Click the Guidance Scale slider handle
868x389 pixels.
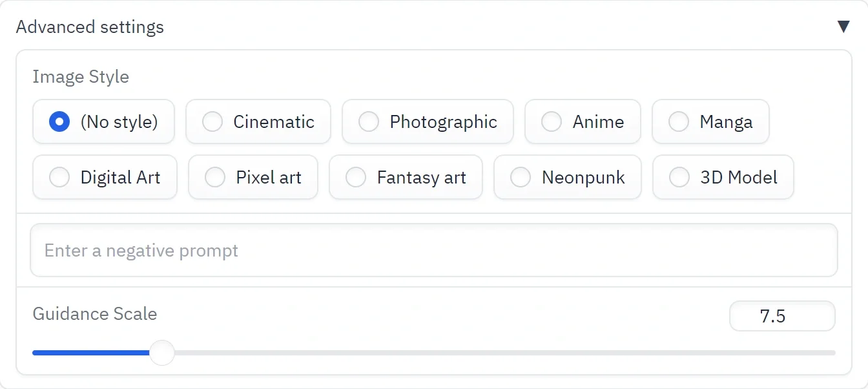pos(161,353)
